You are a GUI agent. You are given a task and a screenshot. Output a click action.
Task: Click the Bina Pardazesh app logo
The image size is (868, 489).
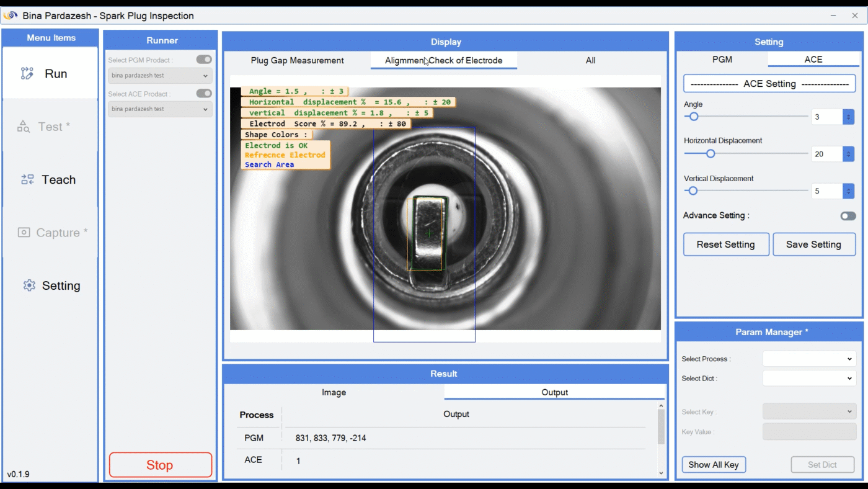pyautogui.click(x=11, y=16)
